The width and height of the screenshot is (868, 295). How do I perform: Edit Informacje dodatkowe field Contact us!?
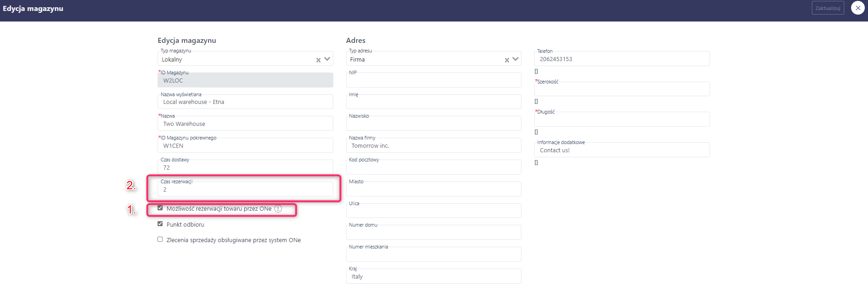coord(622,150)
